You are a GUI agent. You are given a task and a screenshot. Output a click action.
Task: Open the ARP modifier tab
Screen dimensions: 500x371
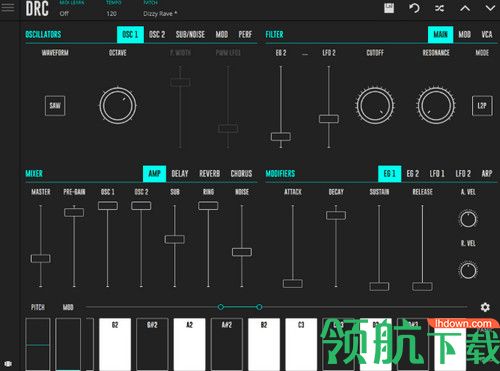tap(487, 174)
